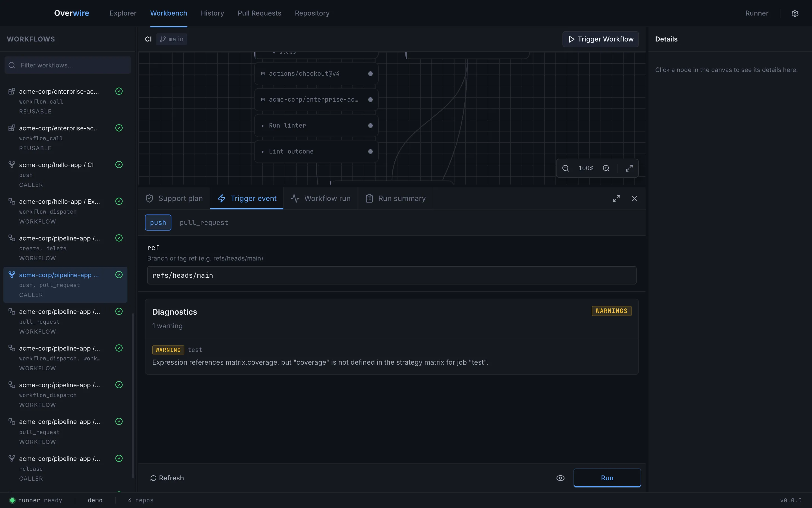812x508 pixels.
Task: Click the status dot on Lint outcome step
Action: pyautogui.click(x=370, y=152)
